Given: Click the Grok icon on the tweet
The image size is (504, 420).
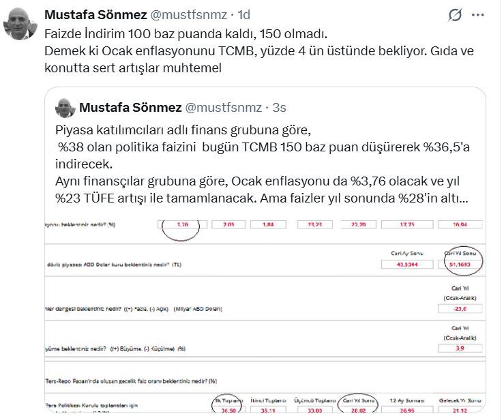Looking at the screenshot, I should (x=453, y=15).
